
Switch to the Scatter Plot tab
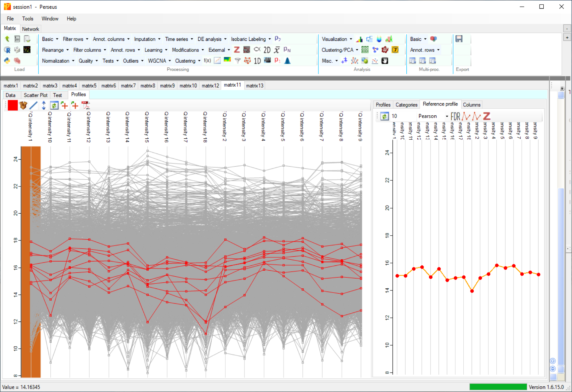36,95
